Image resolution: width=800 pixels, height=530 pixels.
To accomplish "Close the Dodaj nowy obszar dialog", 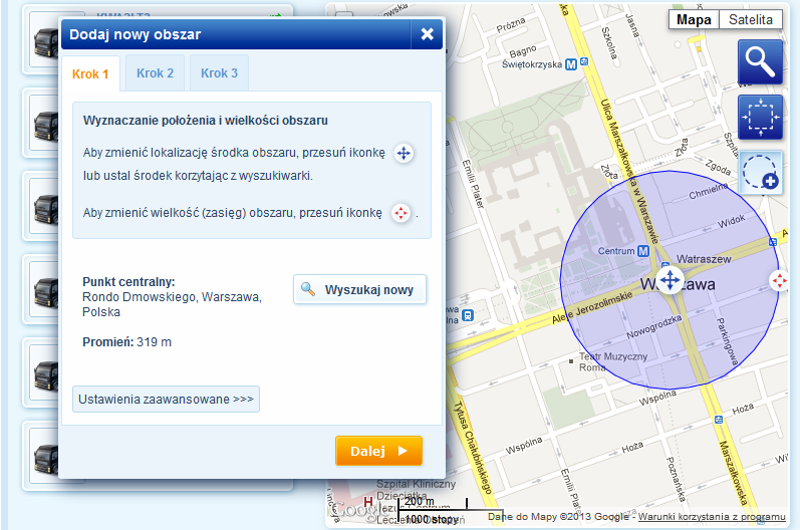I will tap(427, 34).
